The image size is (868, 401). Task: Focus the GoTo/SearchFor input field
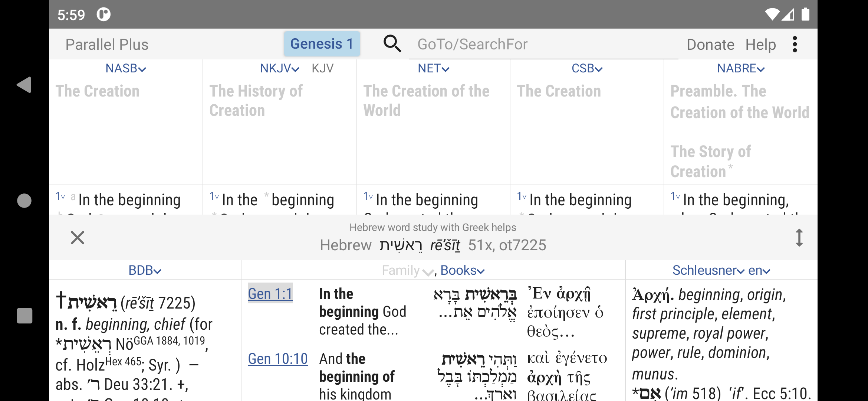pyautogui.click(x=543, y=44)
